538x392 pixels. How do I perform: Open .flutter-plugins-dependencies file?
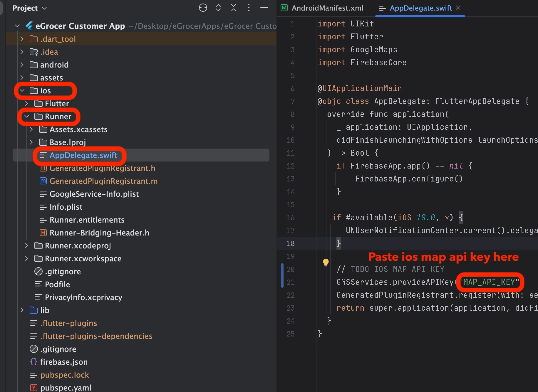[x=96, y=336]
